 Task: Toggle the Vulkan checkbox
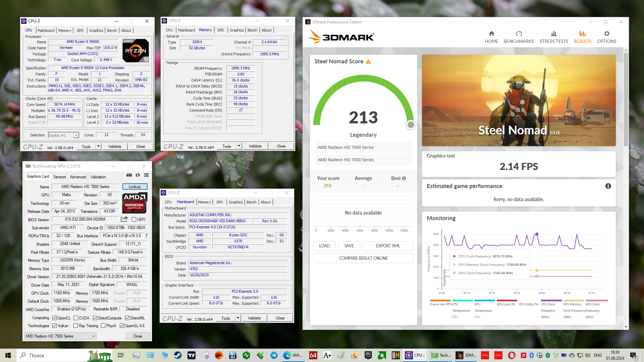point(55,326)
